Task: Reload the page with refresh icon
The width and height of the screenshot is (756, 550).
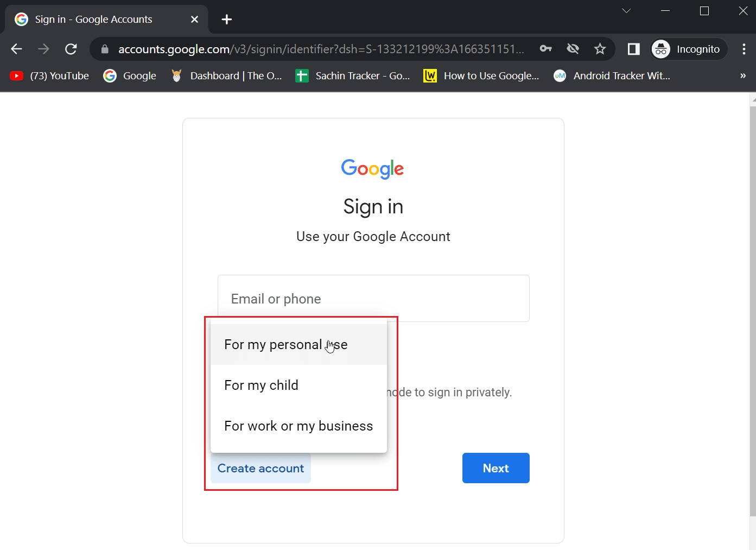Action: (71, 49)
